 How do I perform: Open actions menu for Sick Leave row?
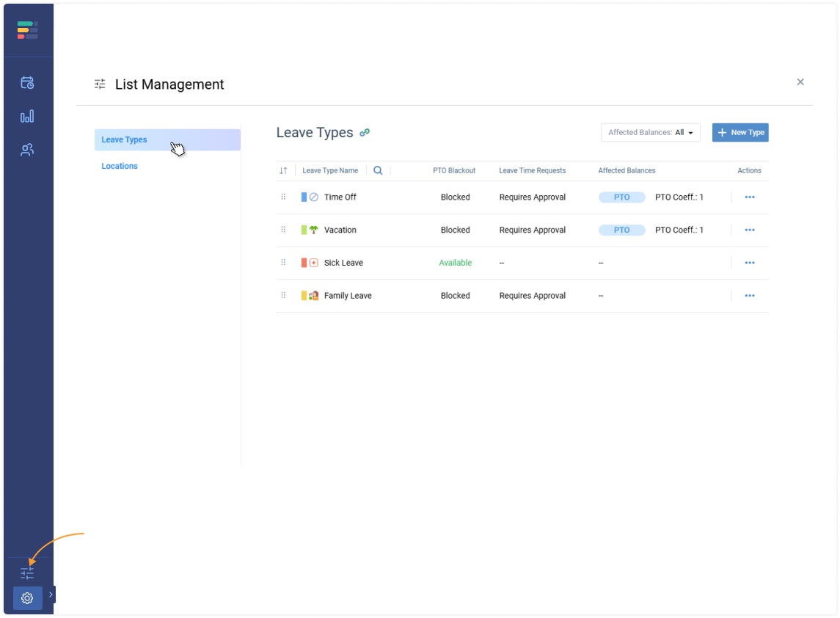(x=749, y=263)
